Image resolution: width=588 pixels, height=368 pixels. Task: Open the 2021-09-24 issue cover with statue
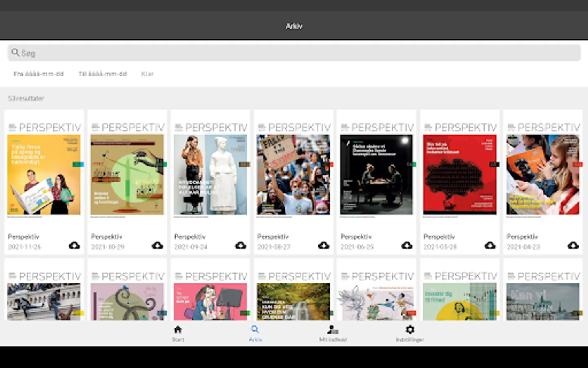tap(210, 175)
